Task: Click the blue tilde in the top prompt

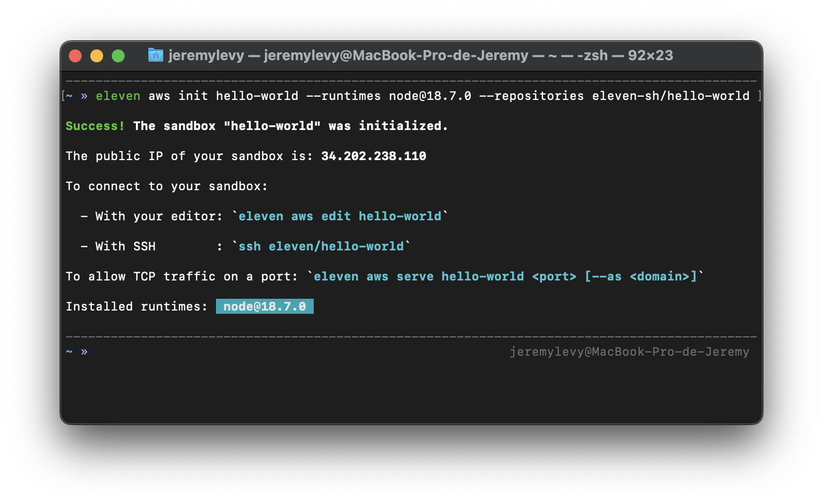Action: 69,96
